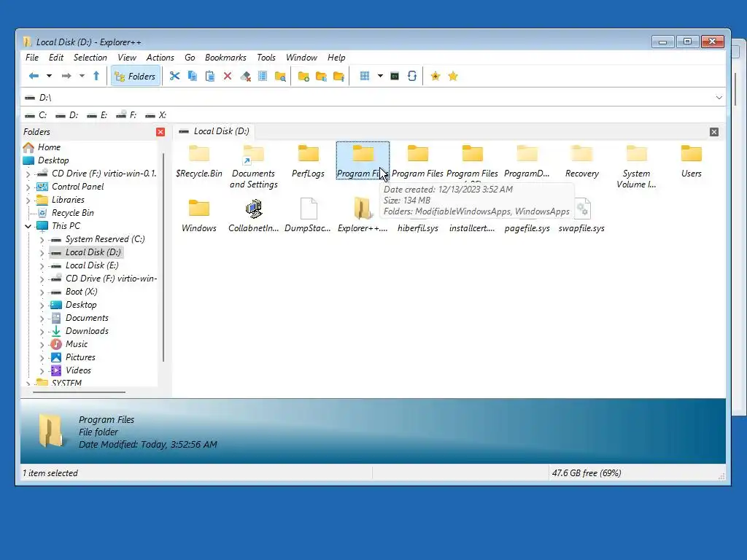Click the Copy To folder icon
Screen dimensions: 747x560
tap(321, 76)
